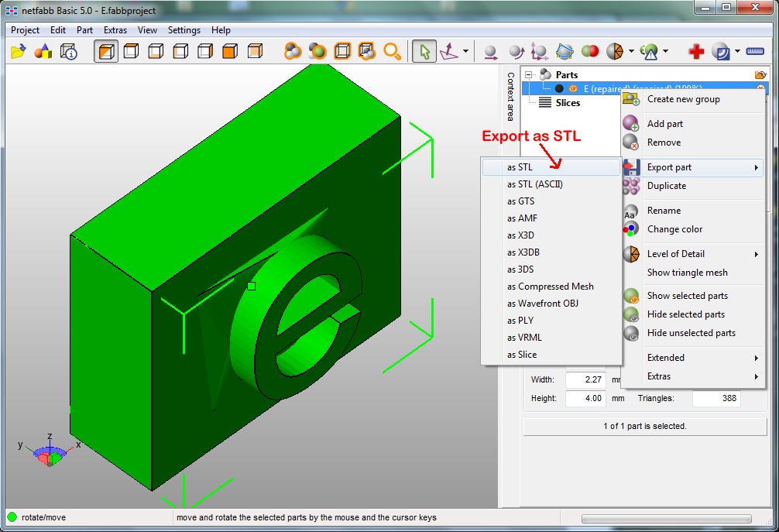Open the project folder icon

[19, 51]
